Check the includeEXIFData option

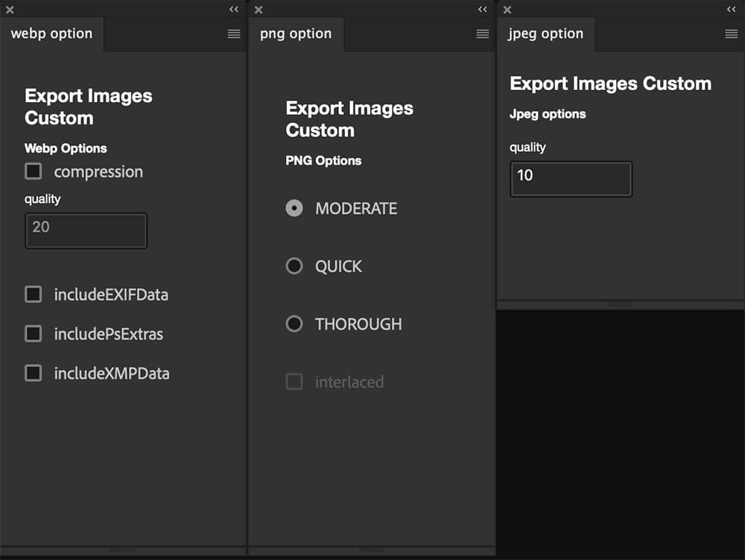[x=33, y=295]
